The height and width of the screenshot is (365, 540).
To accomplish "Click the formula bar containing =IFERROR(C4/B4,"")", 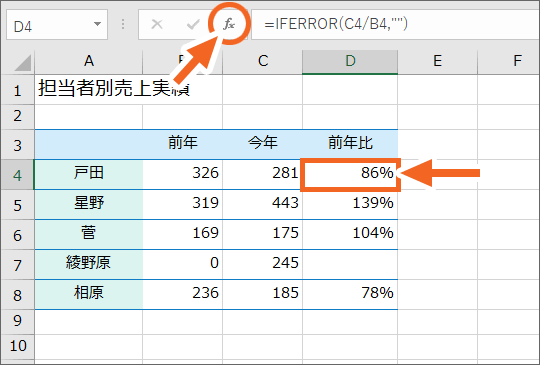I will click(395, 24).
